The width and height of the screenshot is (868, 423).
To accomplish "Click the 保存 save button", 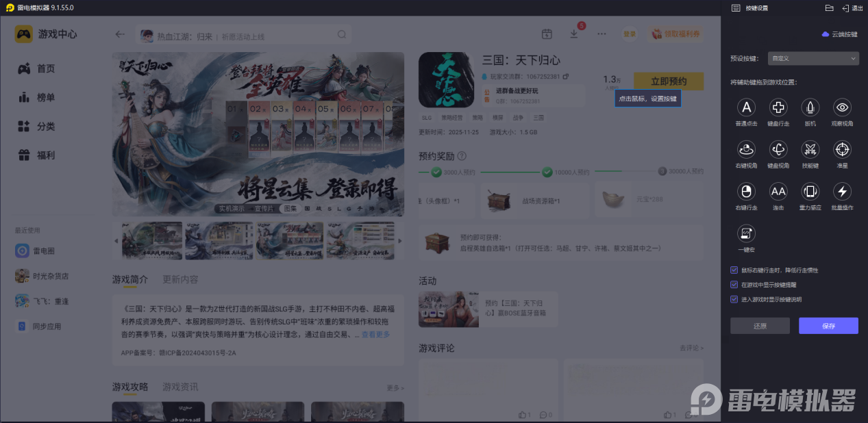I will click(828, 326).
